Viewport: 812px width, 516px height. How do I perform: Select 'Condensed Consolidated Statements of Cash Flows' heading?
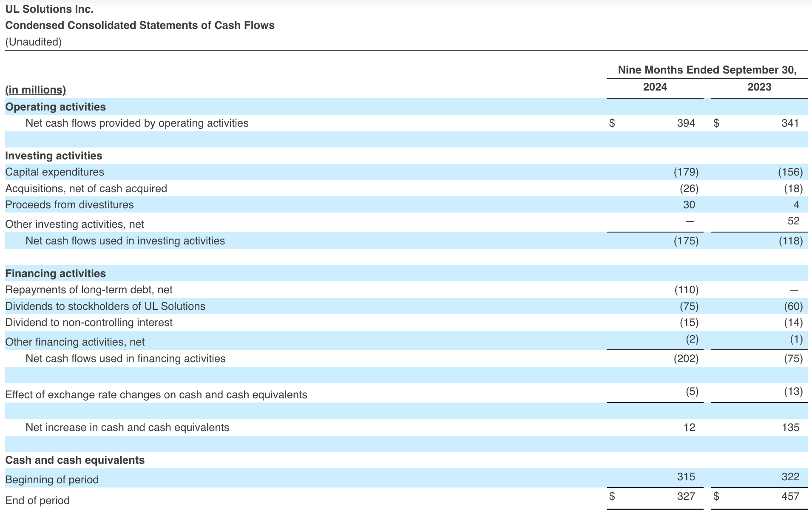point(140,26)
